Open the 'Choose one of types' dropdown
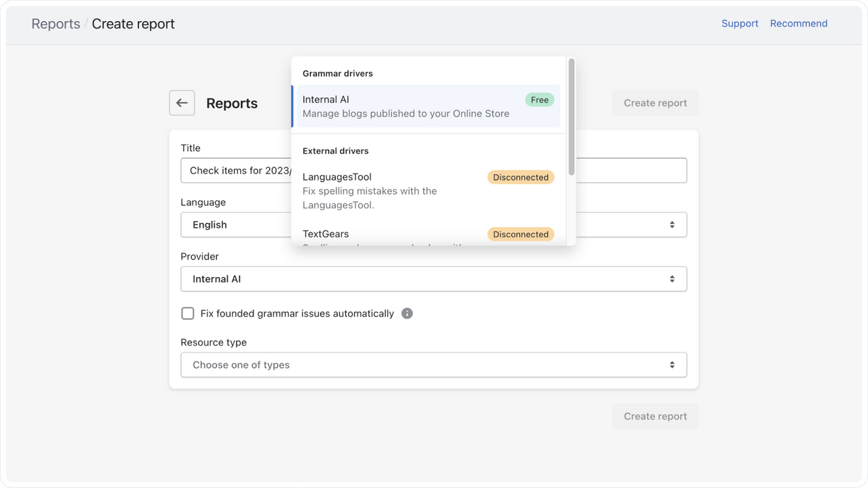868x488 pixels. pos(433,365)
